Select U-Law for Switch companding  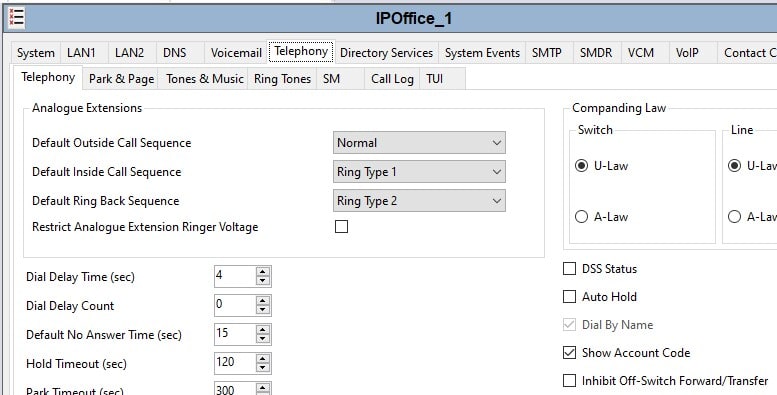(581, 166)
